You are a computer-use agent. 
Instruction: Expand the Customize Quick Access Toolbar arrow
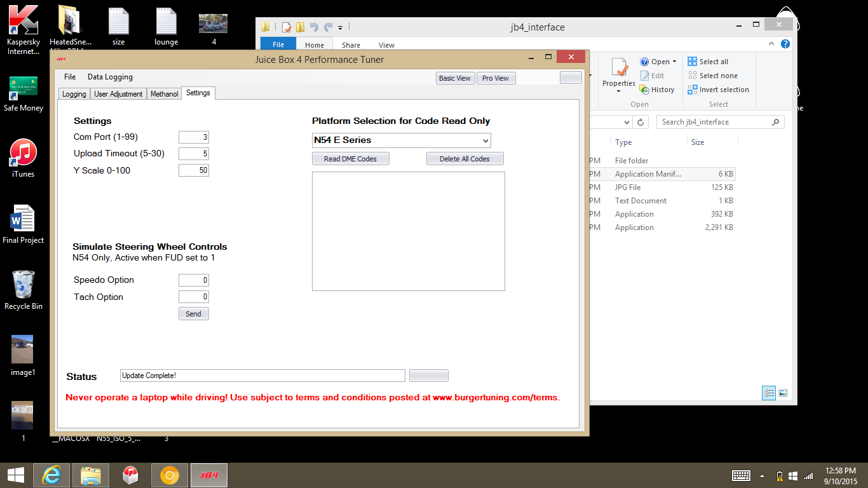(340, 27)
